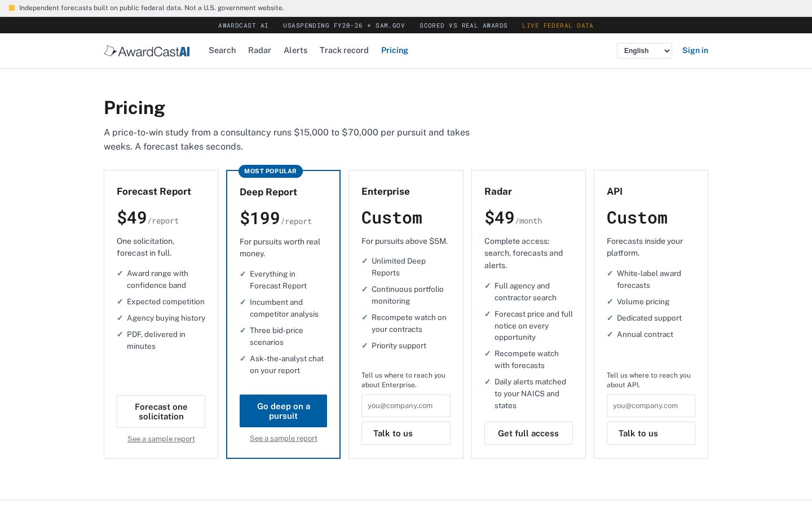Click the 'Annual contract' feature text
The height and width of the screenshot is (508, 812).
[x=645, y=334]
